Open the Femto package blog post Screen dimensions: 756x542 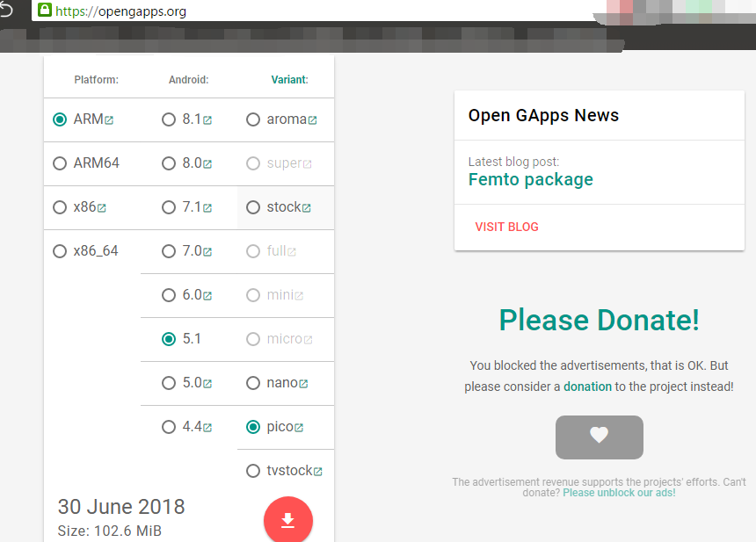(531, 180)
